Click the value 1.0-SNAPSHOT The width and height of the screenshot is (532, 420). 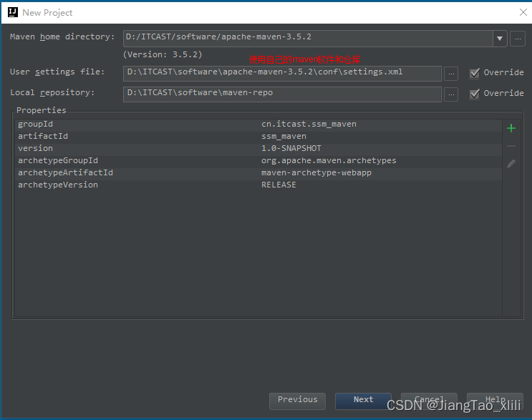(x=291, y=149)
